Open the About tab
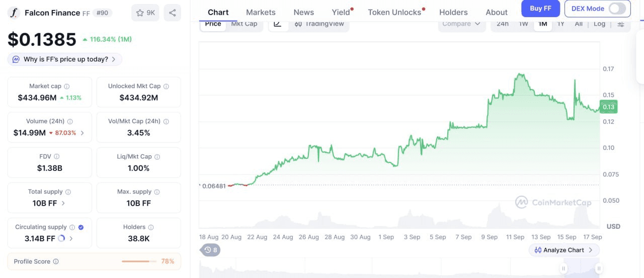Image resolution: width=644 pixels, height=278 pixels. tap(497, 12)
